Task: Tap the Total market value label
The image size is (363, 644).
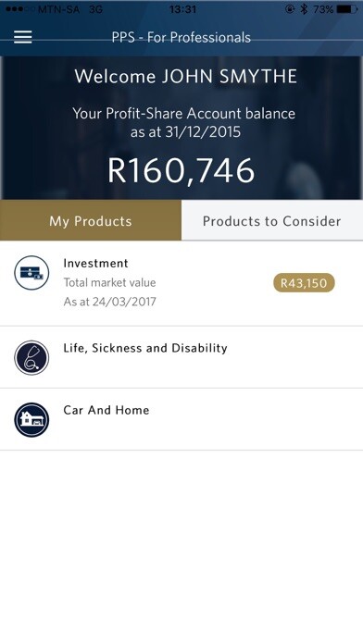Action: (x=110, y=283)
